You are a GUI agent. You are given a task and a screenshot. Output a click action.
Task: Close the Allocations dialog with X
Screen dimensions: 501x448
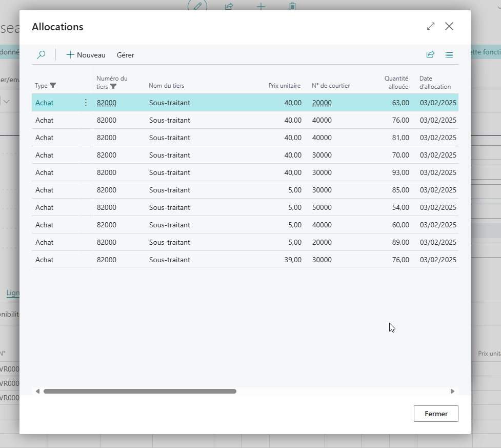click(449, 26)
